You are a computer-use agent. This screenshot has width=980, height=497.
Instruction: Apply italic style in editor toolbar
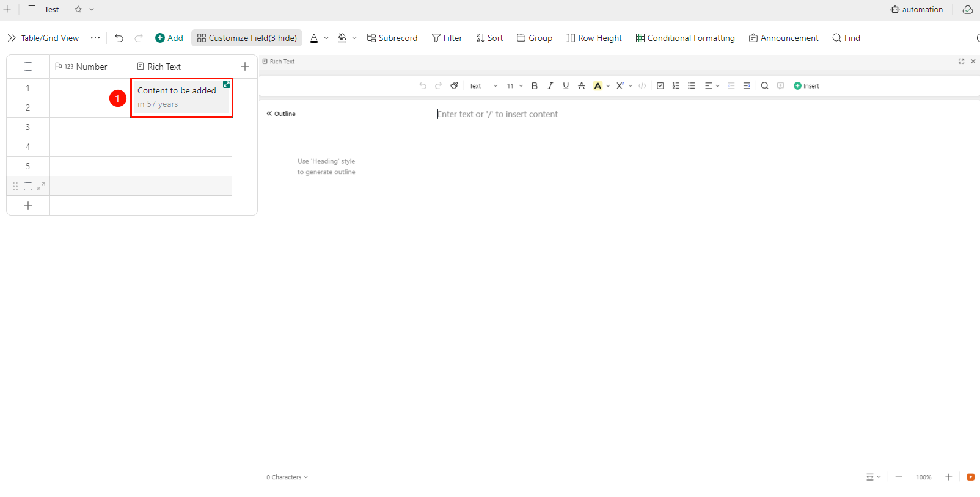(550, 86)
